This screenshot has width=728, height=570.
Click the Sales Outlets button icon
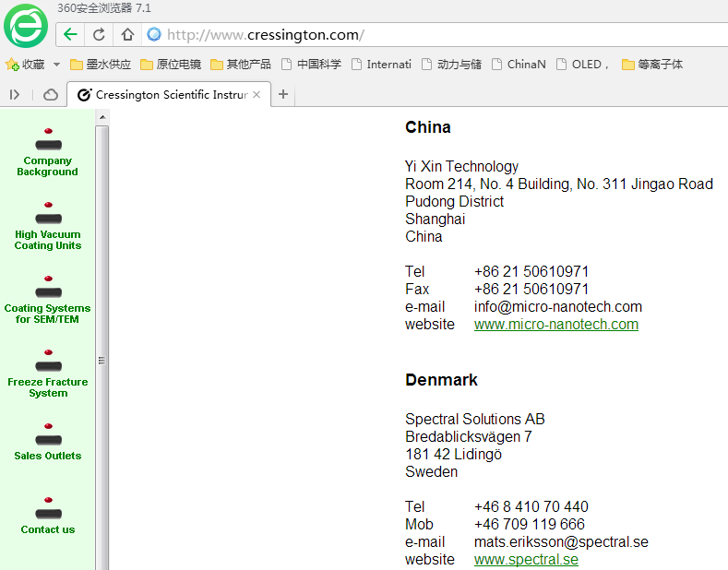pyautogui.click(x=48, y=435)
